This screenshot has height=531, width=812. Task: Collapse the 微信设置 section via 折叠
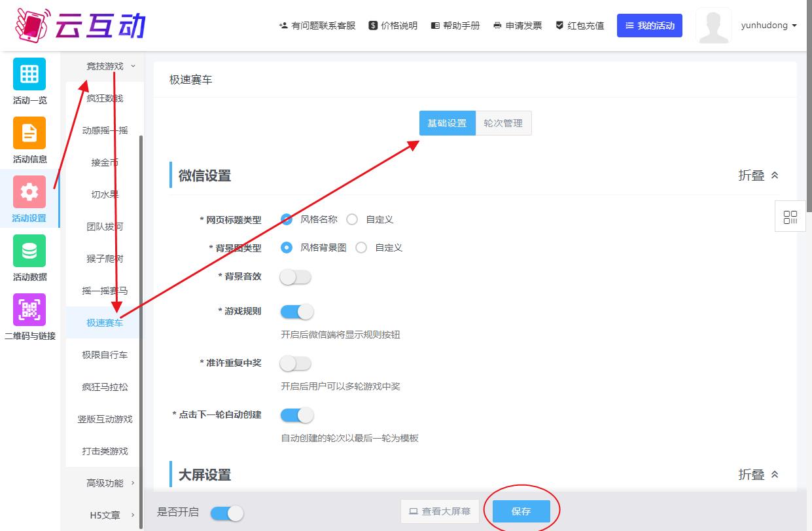[x=758, y=175]
